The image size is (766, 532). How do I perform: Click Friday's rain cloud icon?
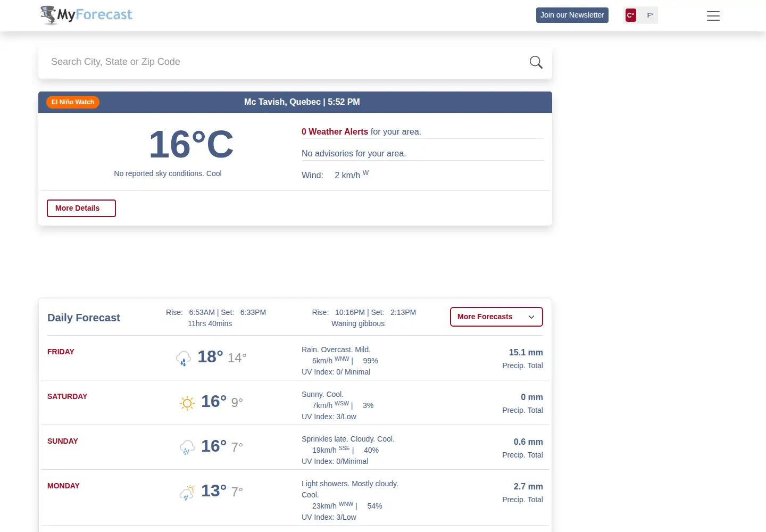184,358
